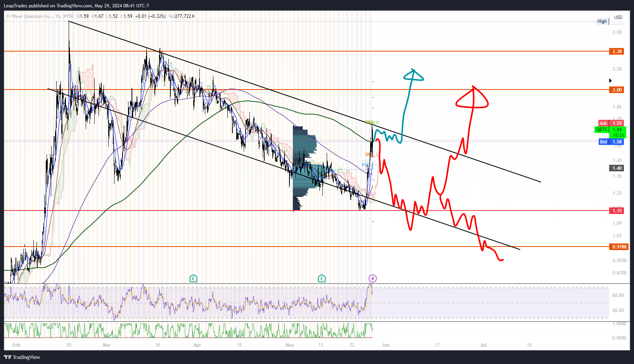Click the Ask 1.59 price tag
Image resolution: width=634 pixels, height=364 pixels.
click(611, 123)
